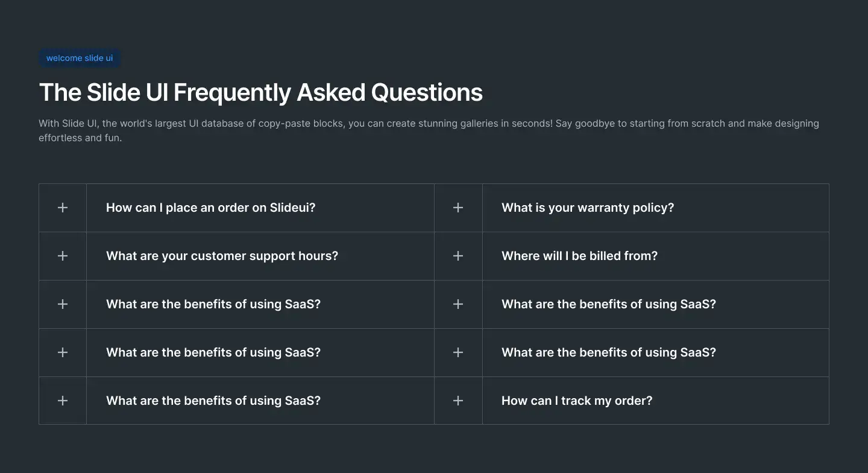
Task: Expand the "Where will I be billed from?" question
Action: 579,256
